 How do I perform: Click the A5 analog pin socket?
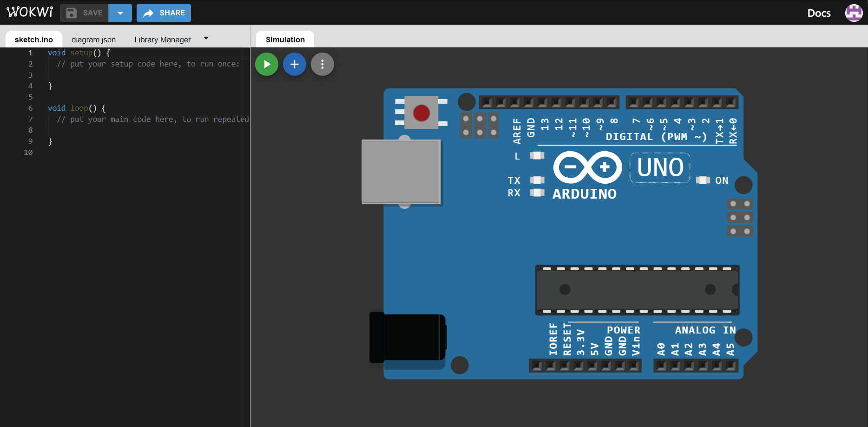pos(731,366)
